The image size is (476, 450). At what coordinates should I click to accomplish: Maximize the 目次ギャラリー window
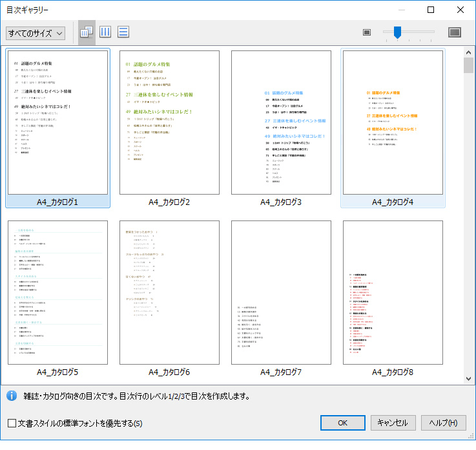[431, 10]
